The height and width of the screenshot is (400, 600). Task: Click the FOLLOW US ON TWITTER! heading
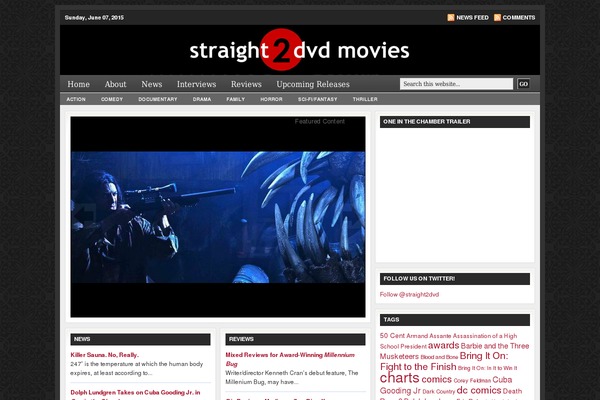(x=419, y=279)
